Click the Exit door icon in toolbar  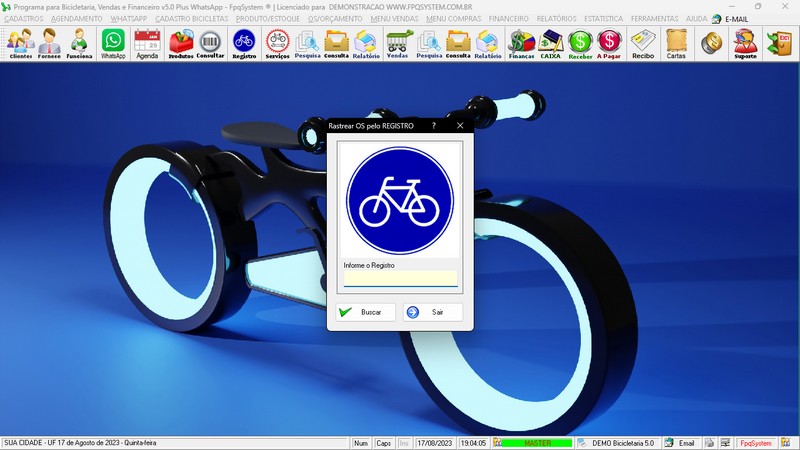click(x=779, y=43)
